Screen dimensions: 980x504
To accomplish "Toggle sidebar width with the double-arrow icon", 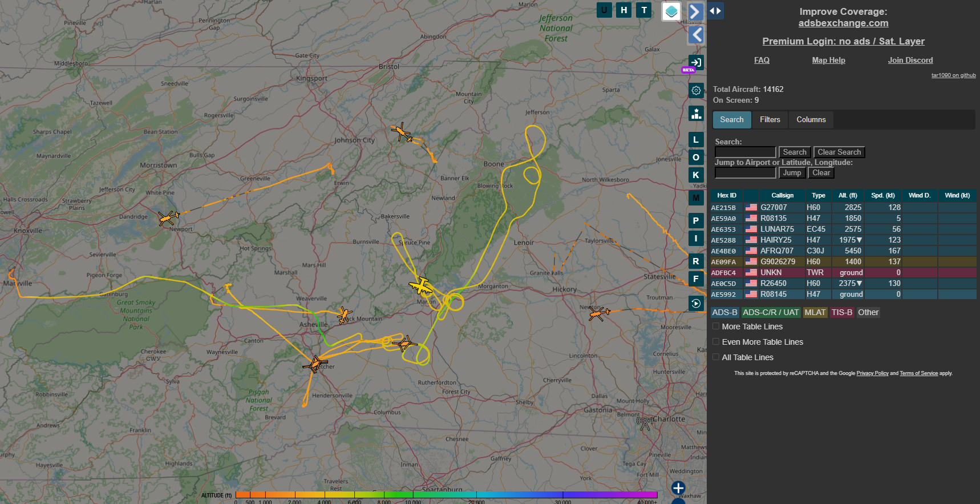I will coord(715,11).
